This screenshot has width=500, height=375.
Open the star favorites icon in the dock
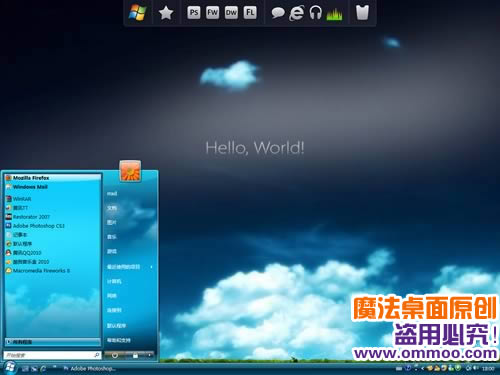pos(166,13)
